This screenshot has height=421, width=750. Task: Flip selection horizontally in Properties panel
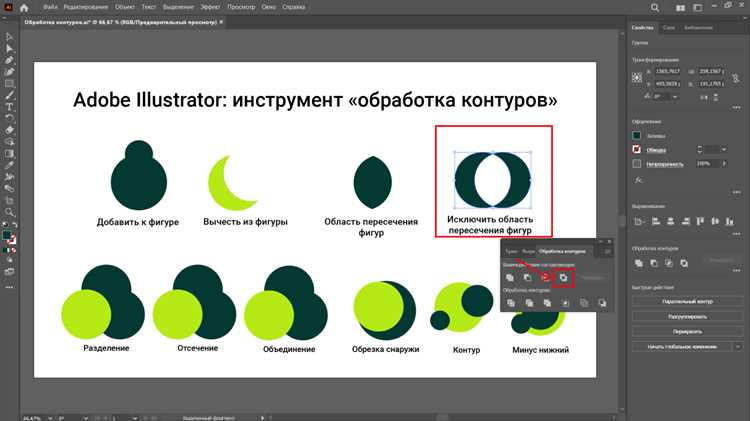point(704,97)
